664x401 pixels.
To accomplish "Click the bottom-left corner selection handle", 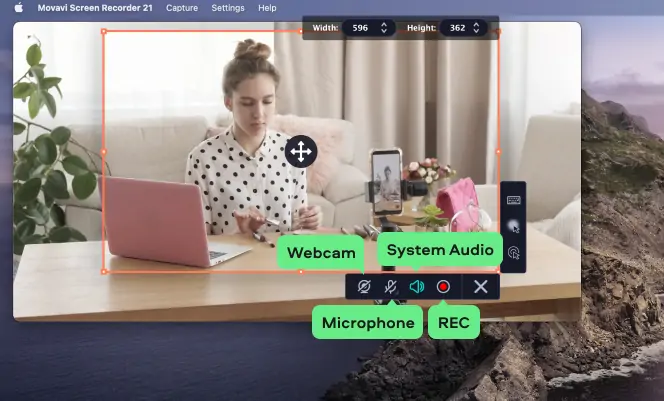I will point(104,271).
